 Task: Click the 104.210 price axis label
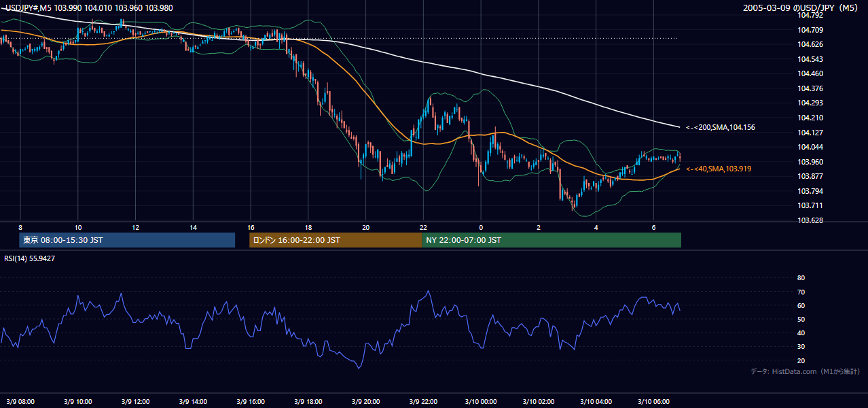810,118
